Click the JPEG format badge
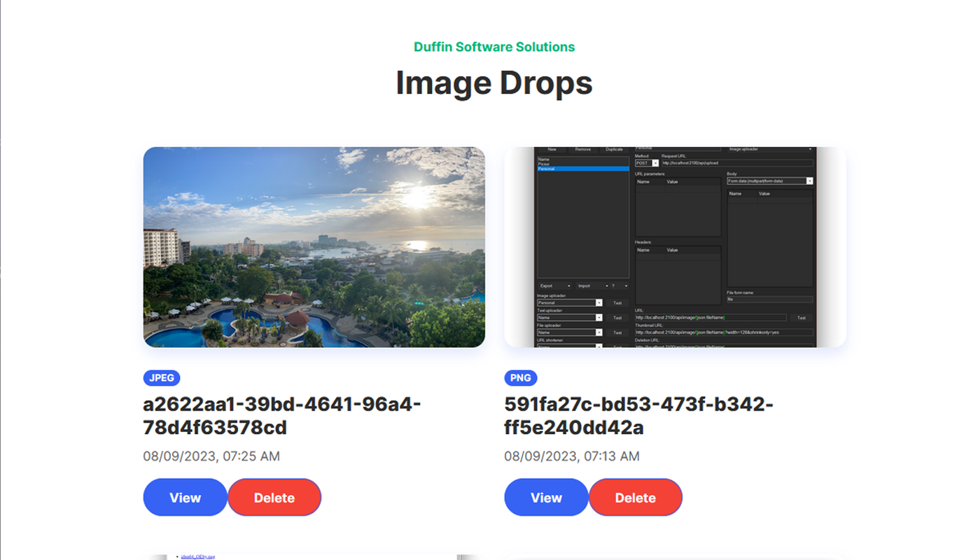Image resolution: width=980 pixels, height=560 pixels. click(x=162, y=378)
